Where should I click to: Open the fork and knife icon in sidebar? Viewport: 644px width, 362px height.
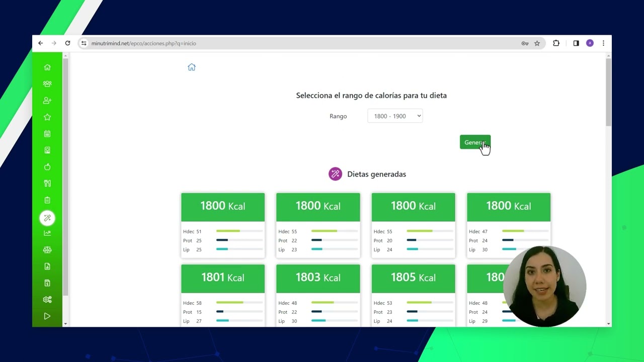point(47,184)
